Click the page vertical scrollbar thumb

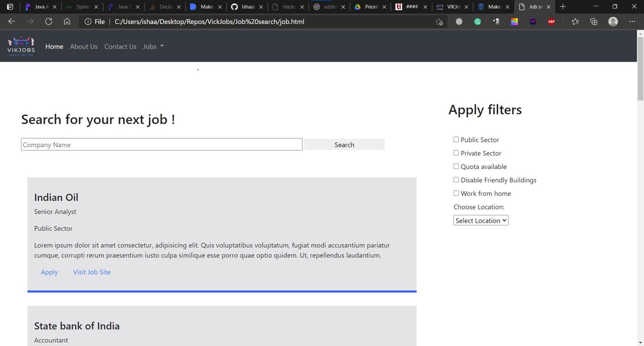click(x=640, y=69)
